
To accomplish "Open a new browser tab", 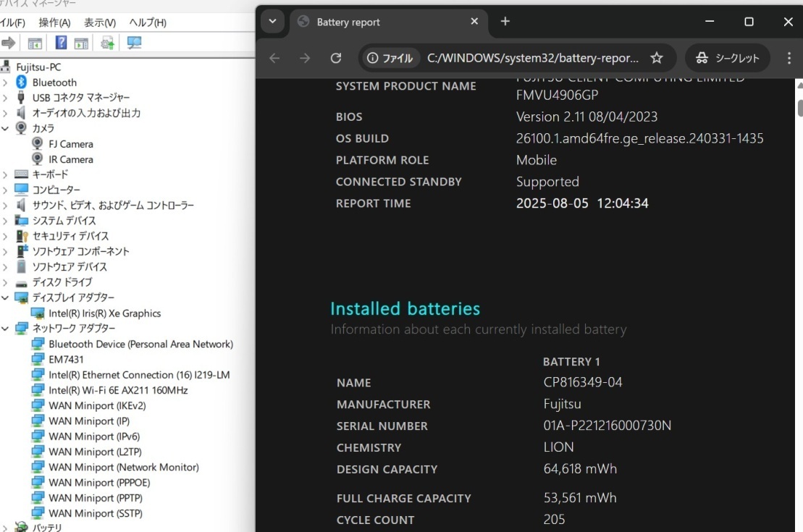I will tap(505, 22).
